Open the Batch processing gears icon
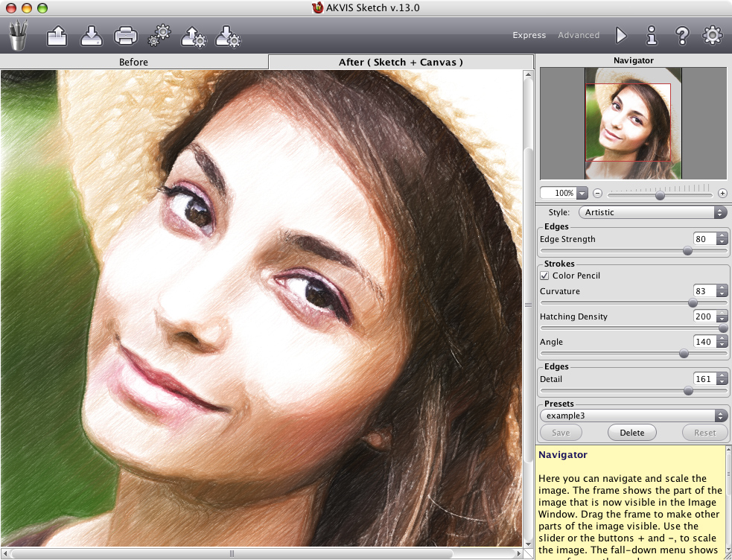The image size is (732, 560). (x=159, y=35)
